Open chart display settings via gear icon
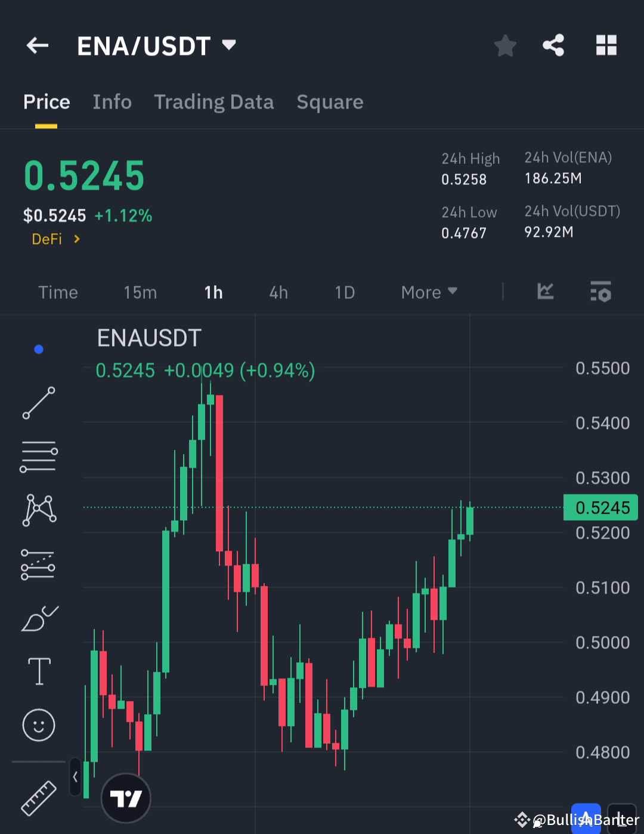 coord(600,292)
